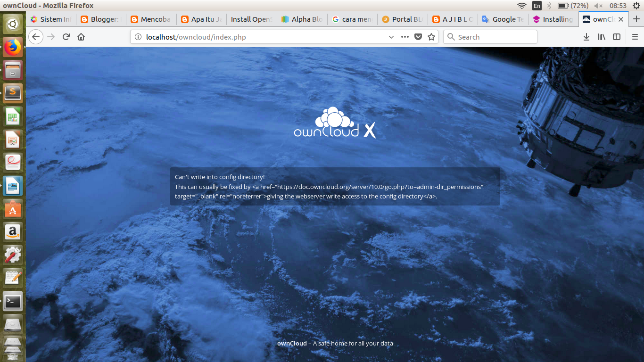
Task: Open page actions three-dots menu
Action: tap(405, 37)
